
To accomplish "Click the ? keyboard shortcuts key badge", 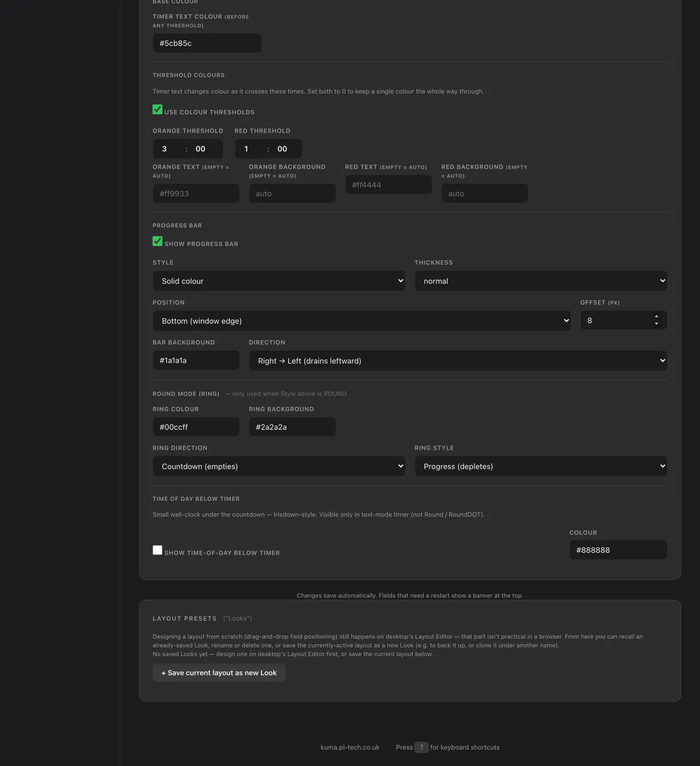I will 422,747.
